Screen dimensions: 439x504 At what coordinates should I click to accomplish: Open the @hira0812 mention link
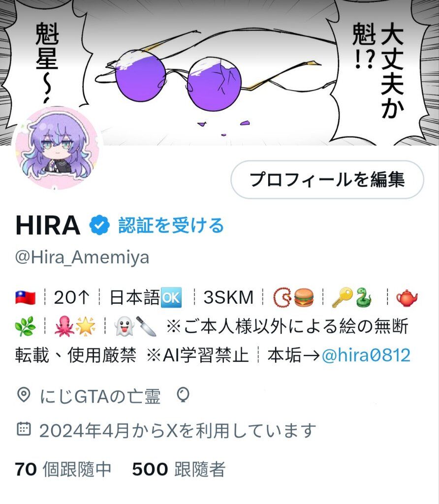[366, 355]
